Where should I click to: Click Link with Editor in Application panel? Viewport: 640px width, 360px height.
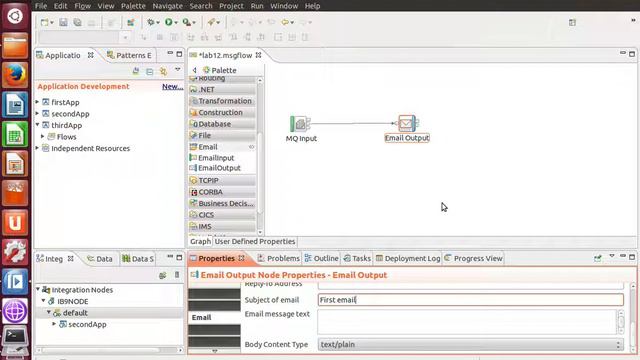(163, 71)
